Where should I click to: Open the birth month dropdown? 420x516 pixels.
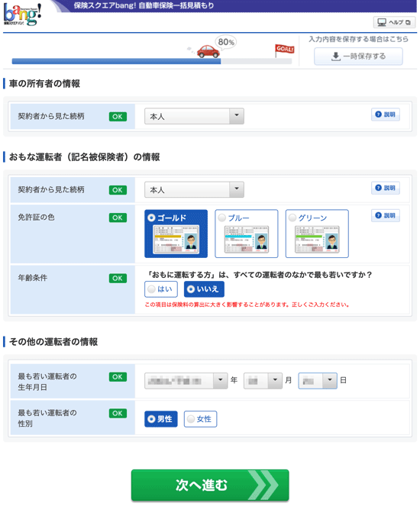[x=263, y=381]
